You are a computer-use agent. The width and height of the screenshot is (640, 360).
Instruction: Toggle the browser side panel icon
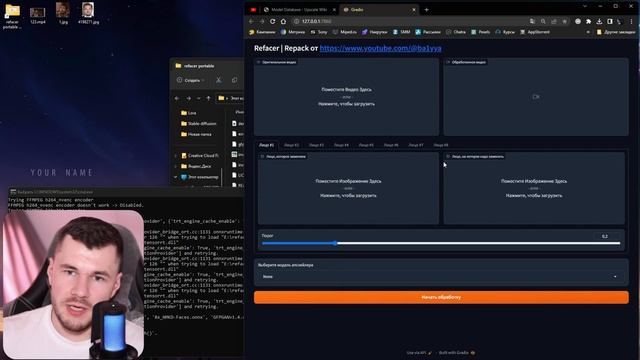coord(610,21)
